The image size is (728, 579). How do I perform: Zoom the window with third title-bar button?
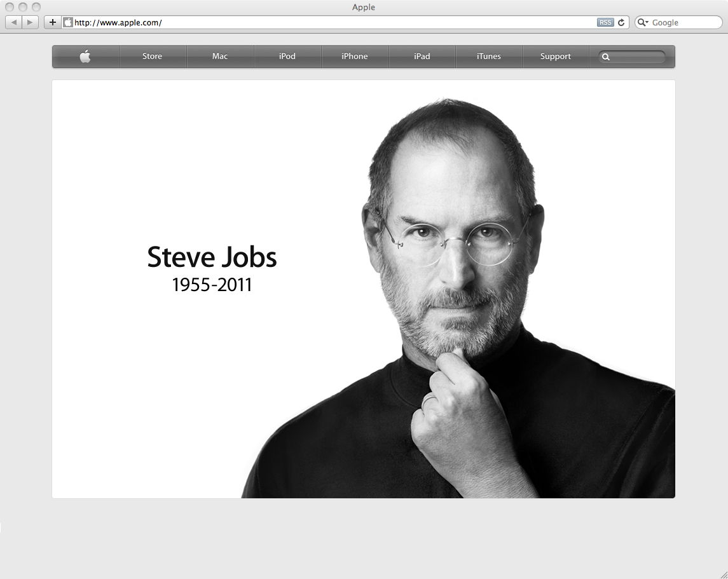click(x=36, y=7)
